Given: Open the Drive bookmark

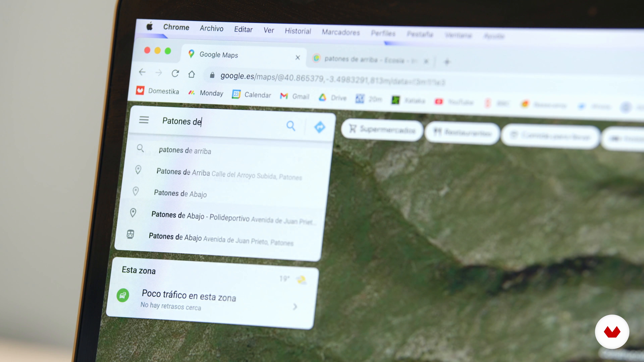Looking at the screenshot, I should click(333, 98).
